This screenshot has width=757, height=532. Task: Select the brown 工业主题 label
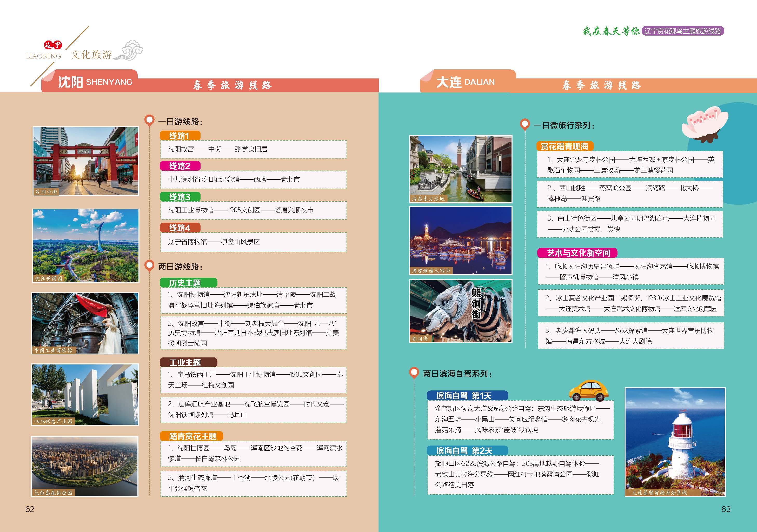(x=189, y=363)
